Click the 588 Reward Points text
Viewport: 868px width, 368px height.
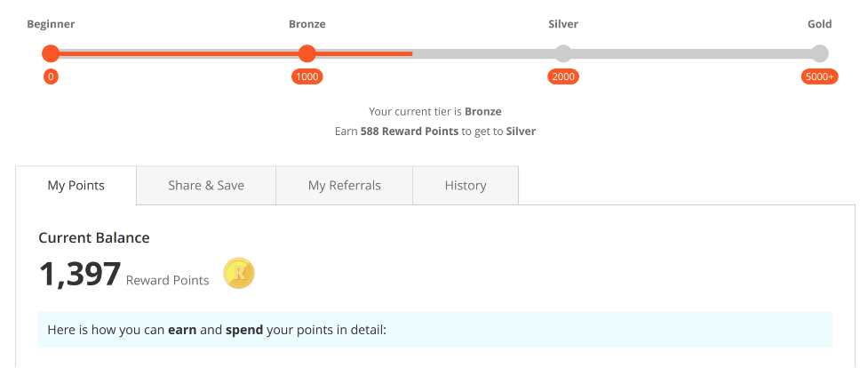point(409,132)
